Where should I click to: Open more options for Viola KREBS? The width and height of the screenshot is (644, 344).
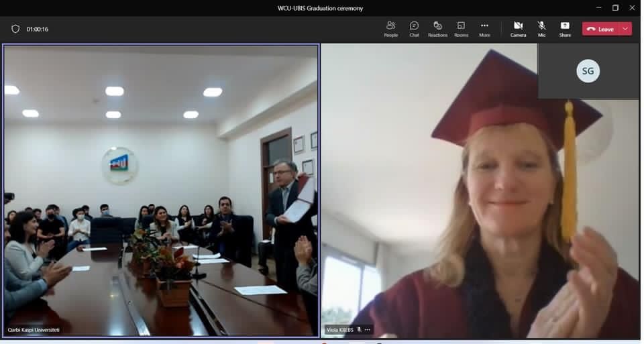(368, 330)
